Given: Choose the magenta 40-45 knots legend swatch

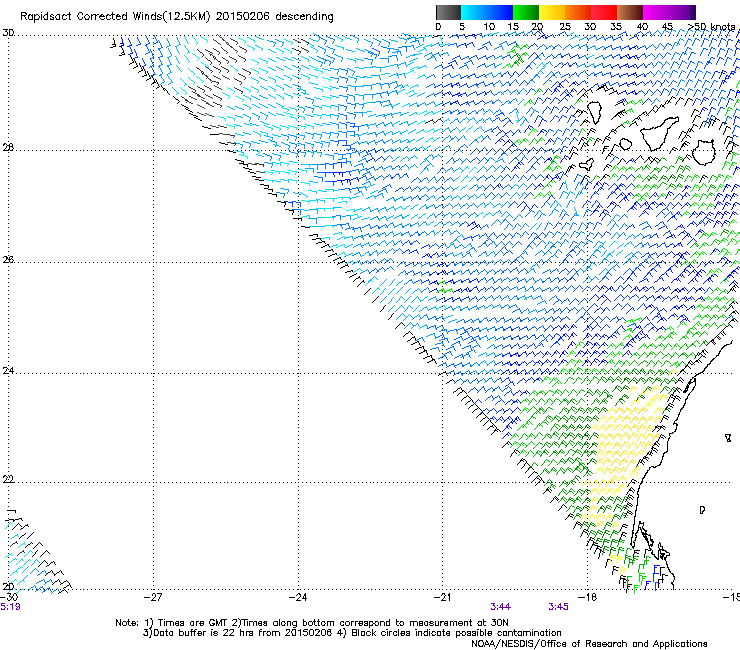Looking at the screenshot, I should [x=656, y=12].
